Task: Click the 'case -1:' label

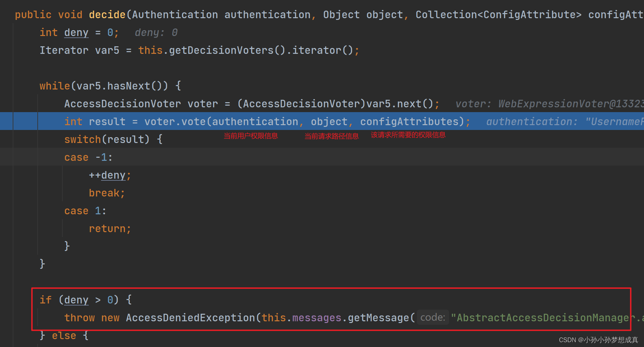Action: [x=88, y=157]
